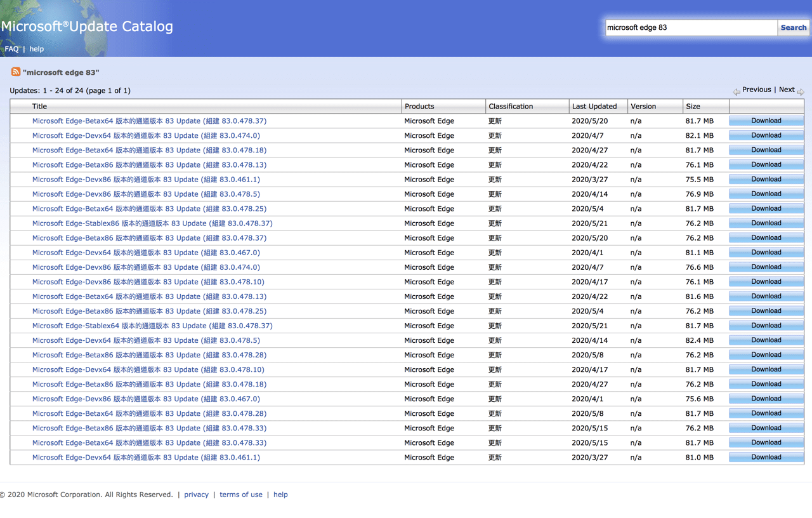Download Edge-Stablex86 83.0.478.37 update
Screen dimensions: 812x518
coord(766,223)
